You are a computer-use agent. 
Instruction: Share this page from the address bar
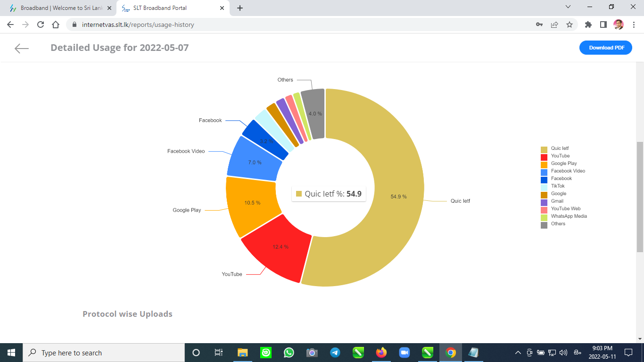click(554, 25)
